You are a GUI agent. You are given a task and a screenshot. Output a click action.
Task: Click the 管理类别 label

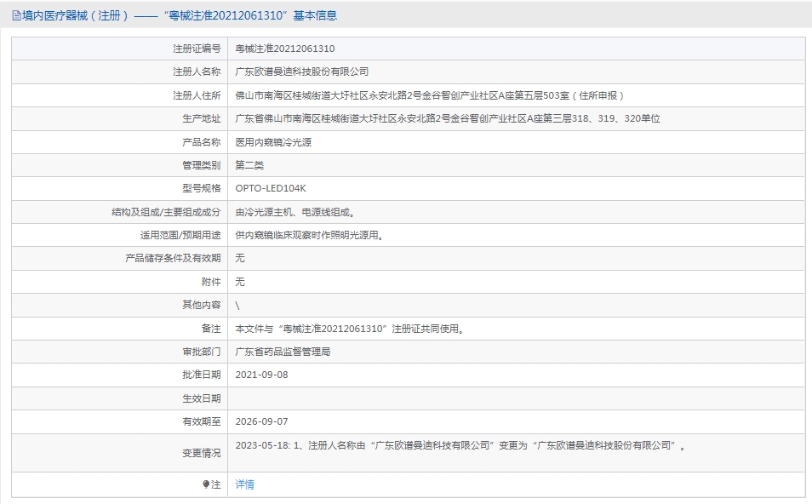point(202,165)
